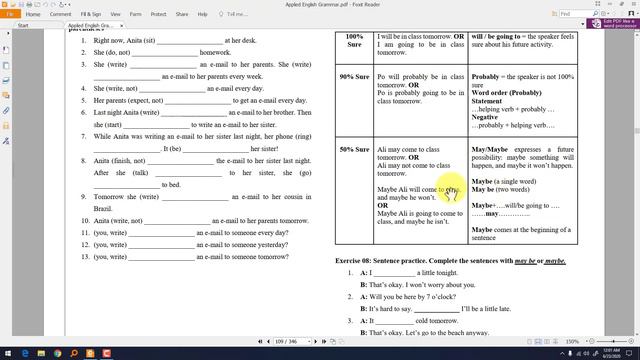Switch to the Home ribbon tab
The width and height of the screenshot is (640, 360).
[33, 14]
